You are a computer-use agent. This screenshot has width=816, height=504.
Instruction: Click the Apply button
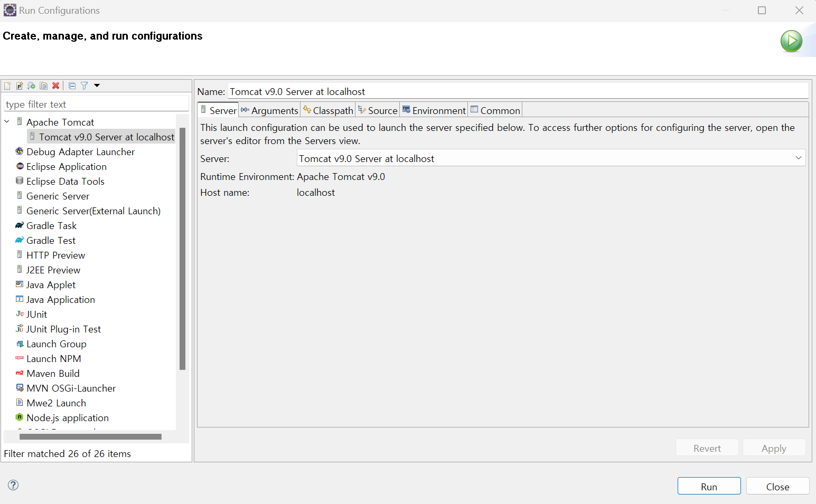[x=774, y=448]
